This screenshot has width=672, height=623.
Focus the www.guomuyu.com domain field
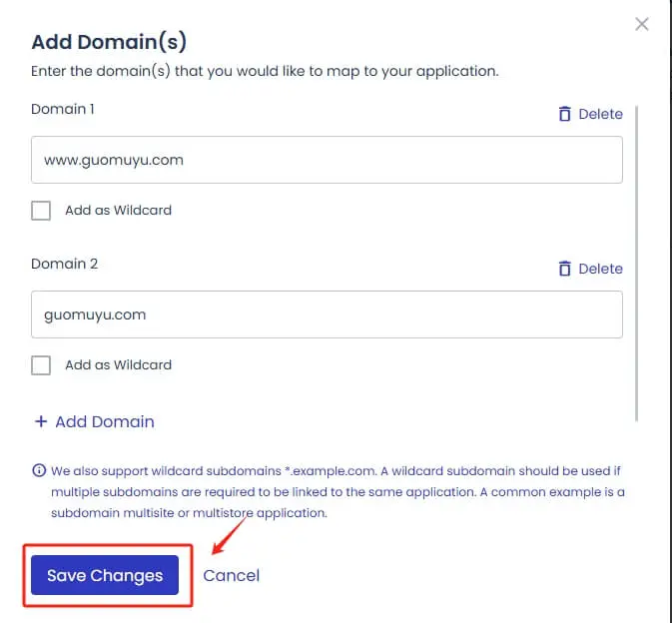(327, 160)
